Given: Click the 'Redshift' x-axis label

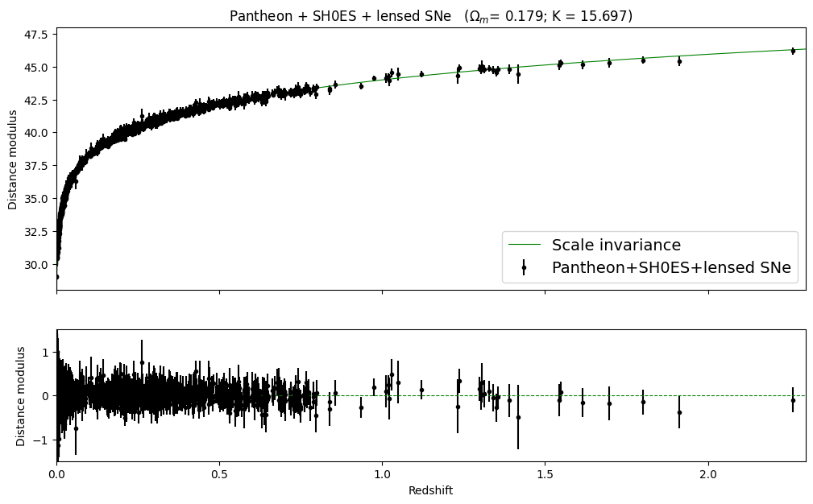Looking at the screenshot, I should point(431,490).
